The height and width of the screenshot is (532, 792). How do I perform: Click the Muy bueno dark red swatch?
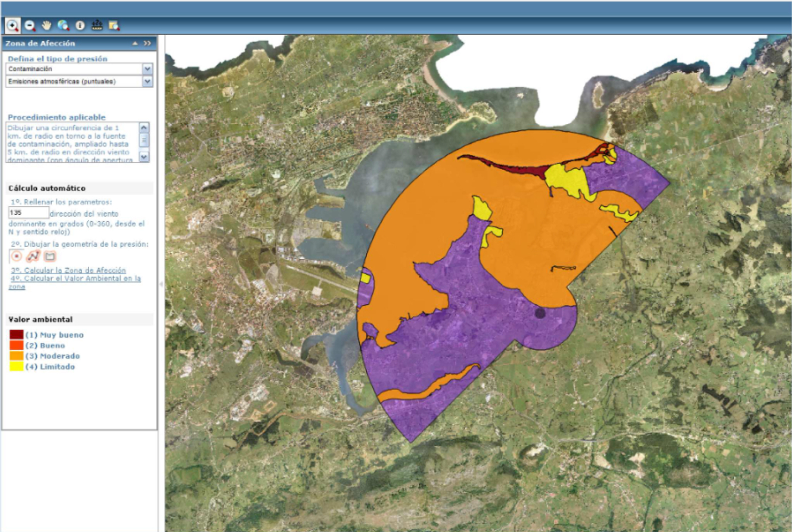point(16,335)
